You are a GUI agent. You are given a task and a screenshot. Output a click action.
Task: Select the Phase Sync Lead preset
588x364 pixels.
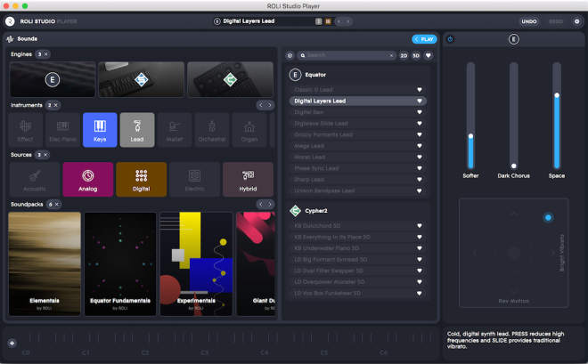click(x=358, y=168)
